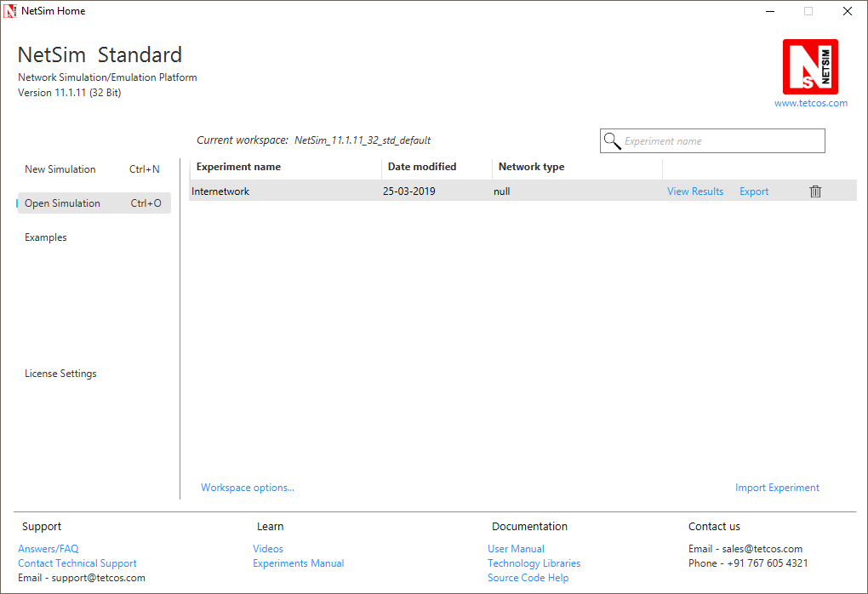This screenshot has width=868, height=594.
Task: Click the phone number +91 767 605 4321
Action: 768,563
